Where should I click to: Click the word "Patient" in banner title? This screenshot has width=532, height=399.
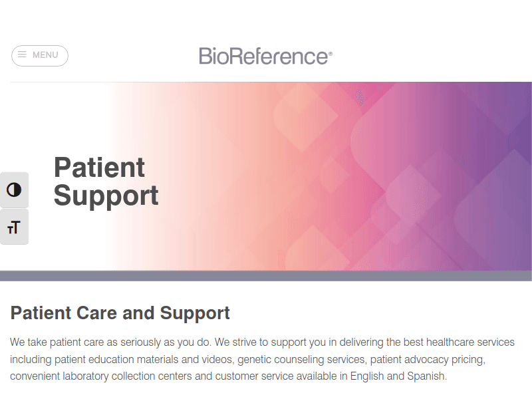(x=99, y=168)
